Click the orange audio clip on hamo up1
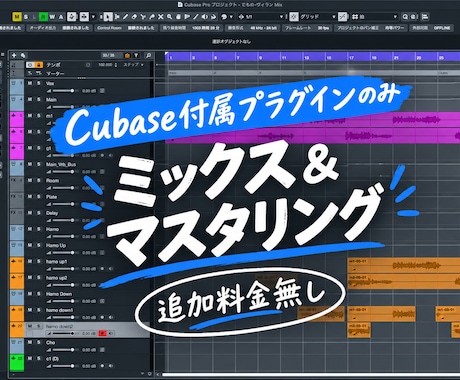Viewport: 460px width, 380px height. 403,265
